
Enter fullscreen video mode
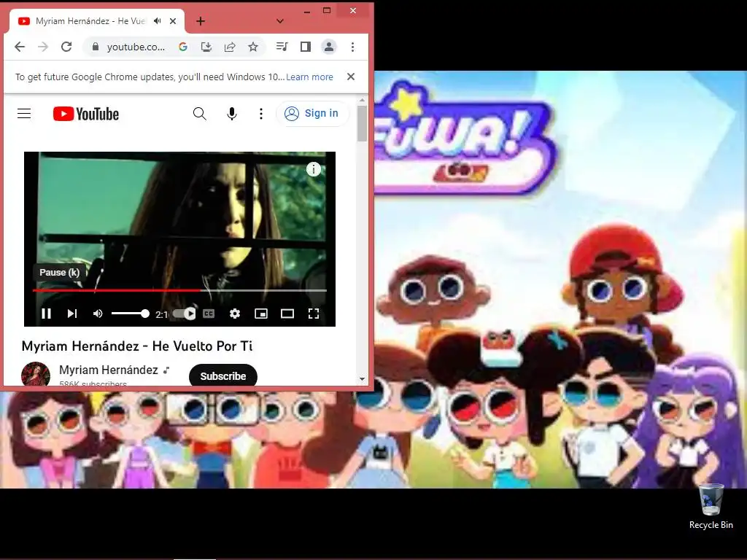[x=314, y=314]
